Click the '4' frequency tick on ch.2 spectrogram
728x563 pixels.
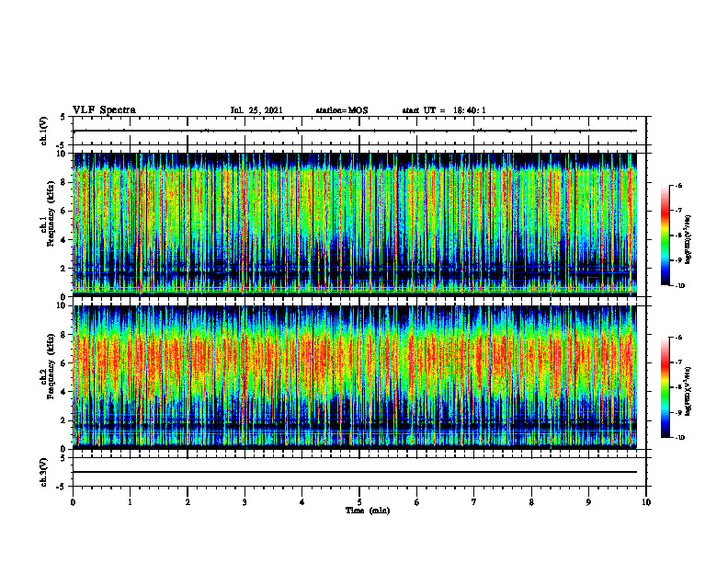(x=64, y=392)
